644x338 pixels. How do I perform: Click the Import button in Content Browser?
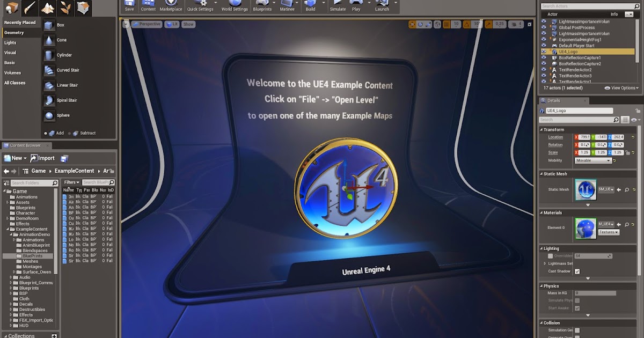pos(44,158)
